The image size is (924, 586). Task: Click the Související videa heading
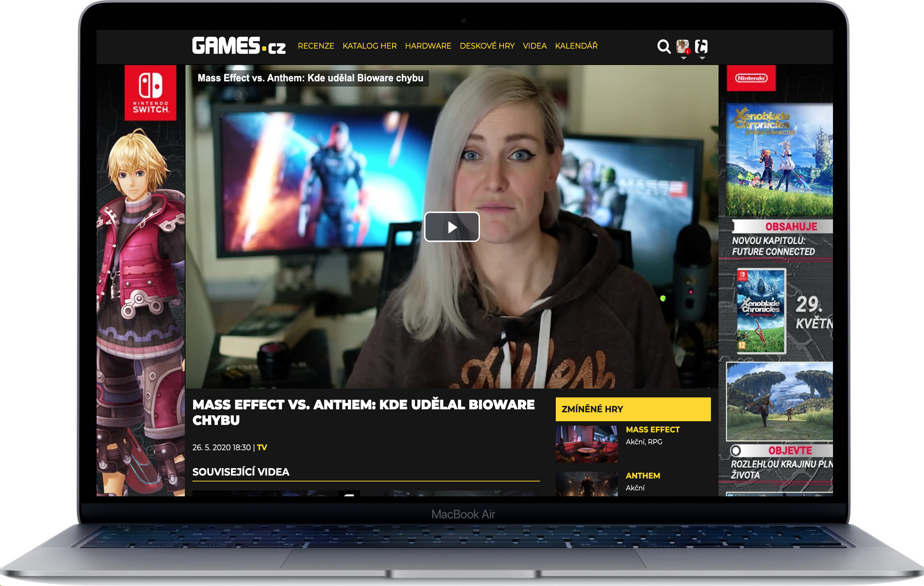pos(241,472)
